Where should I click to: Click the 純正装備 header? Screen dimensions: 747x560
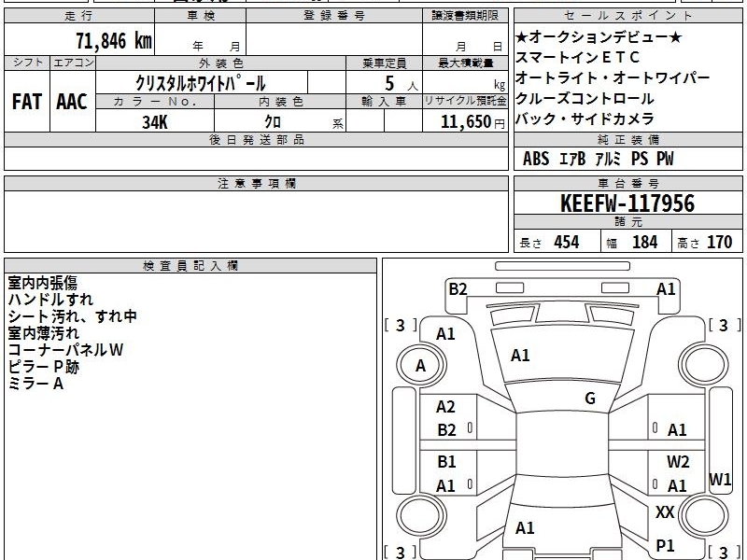click(x=627, y=139)
